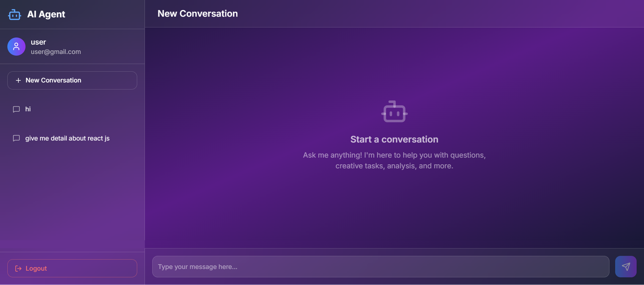Click empty sidebar space below conversation list
Screen dimensions: 644x285
[72, 197]
